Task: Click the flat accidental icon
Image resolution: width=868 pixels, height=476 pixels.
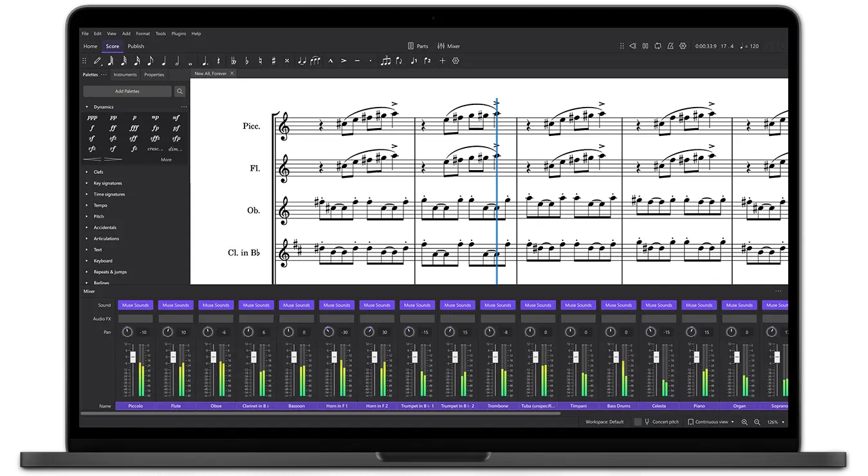Action: coord(246,60)
